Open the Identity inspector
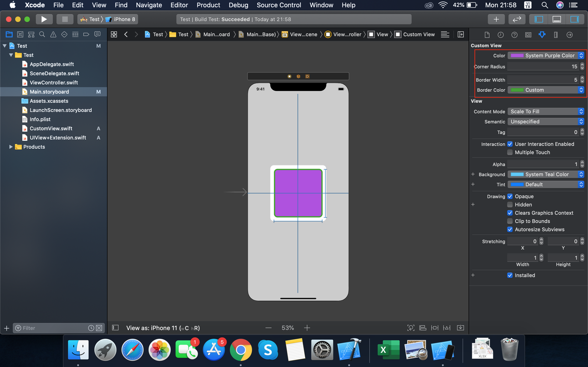Screen dimensions: 588x367 528,35
